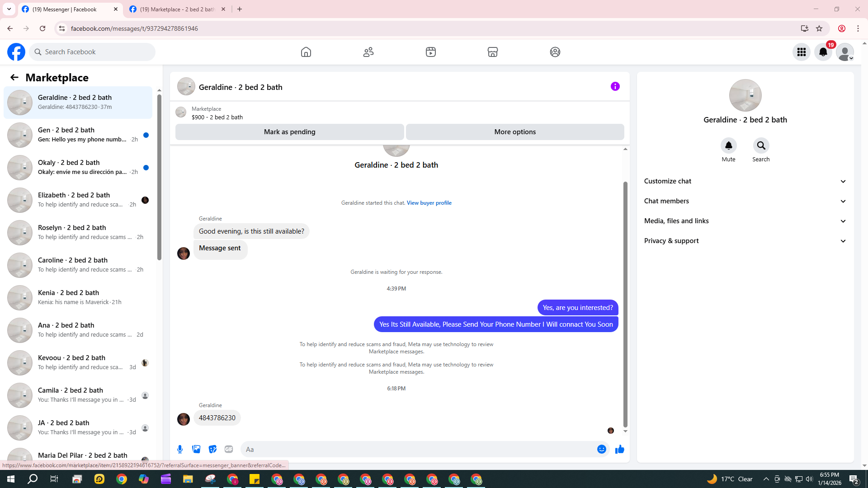Switch to the Marketplace browser tab

(x=177, y=9)
